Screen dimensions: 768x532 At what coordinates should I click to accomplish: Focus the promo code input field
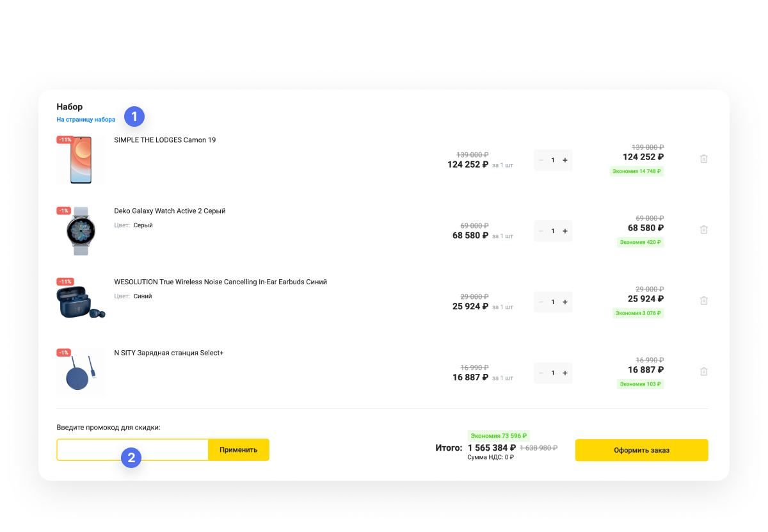[132, 450]
